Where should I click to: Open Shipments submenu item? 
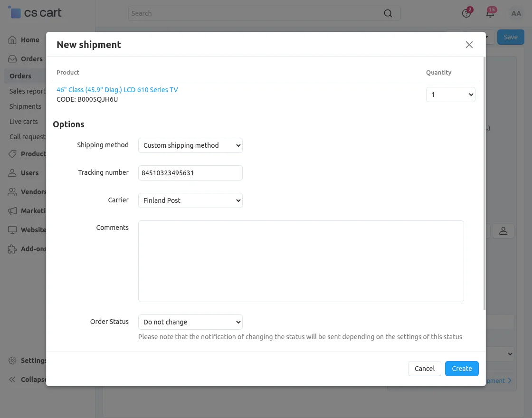click(x=26, y=106)
